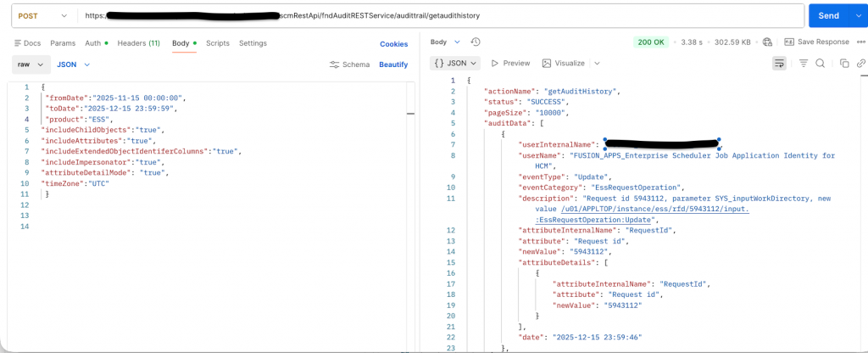Image resolution: width=868 pixels, height=353 pixels.
Task: Click the pageSize 10000 response line
Action: tap(527, 113)
